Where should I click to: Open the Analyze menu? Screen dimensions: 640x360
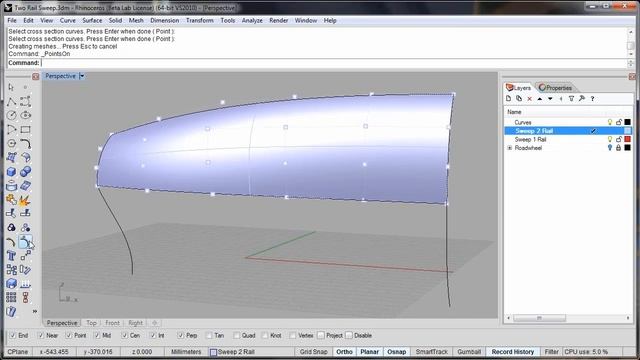click(252, 20)
